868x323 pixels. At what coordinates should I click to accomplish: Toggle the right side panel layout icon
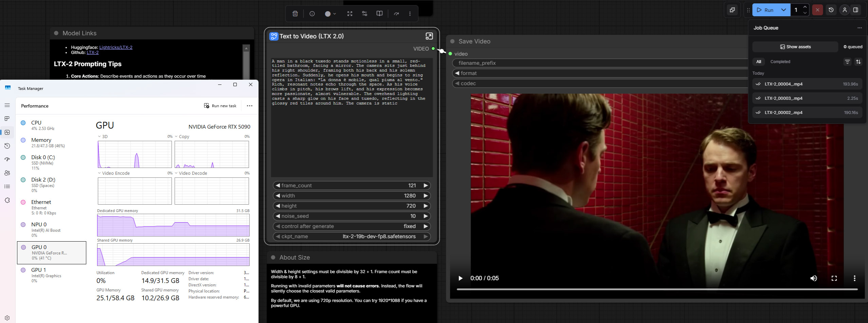click(856, 10)
